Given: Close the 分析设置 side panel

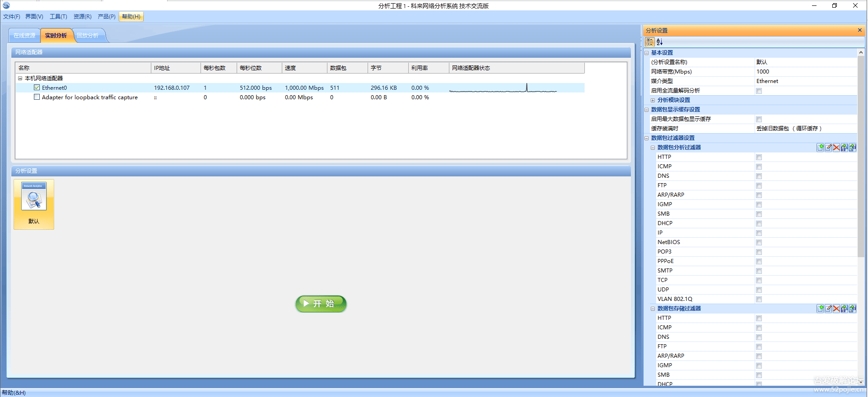Looking at the screenshot, I should click(859, 30).
